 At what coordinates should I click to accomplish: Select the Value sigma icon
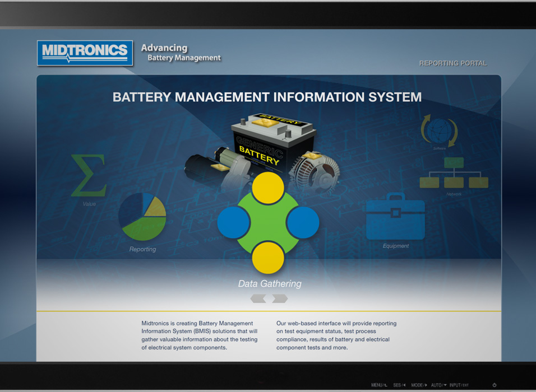(89, 175)
